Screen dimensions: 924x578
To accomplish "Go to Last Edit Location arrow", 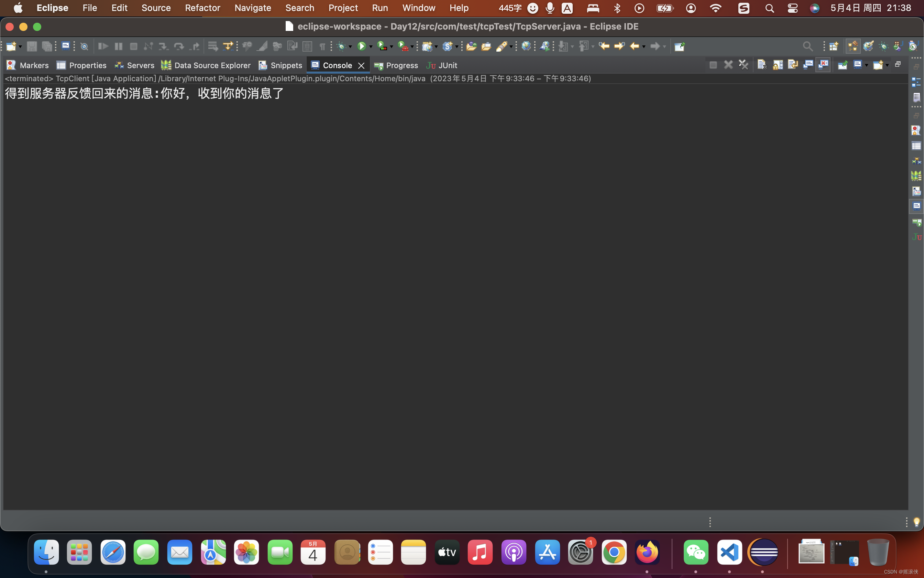I will tap(604, 46).
